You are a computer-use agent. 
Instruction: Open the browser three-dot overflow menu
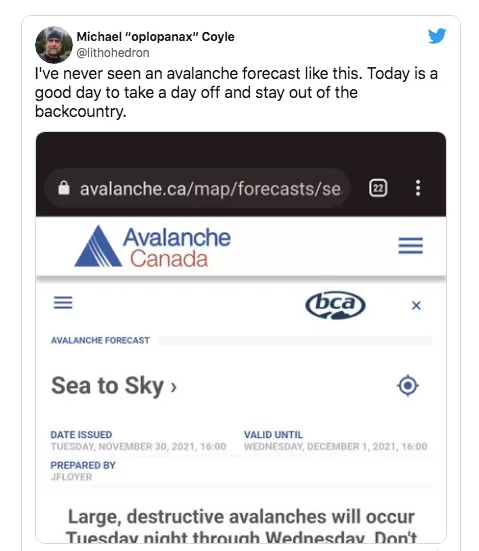[418, 188]
